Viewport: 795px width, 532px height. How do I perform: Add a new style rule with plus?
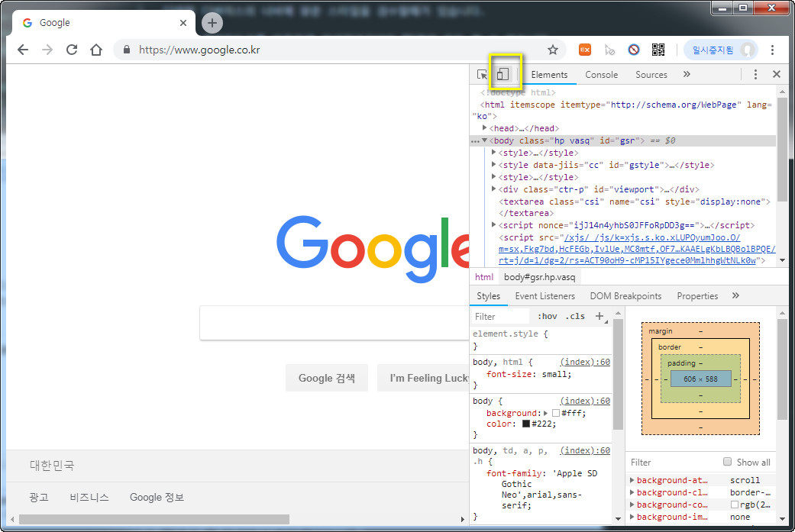pos(599,316)
